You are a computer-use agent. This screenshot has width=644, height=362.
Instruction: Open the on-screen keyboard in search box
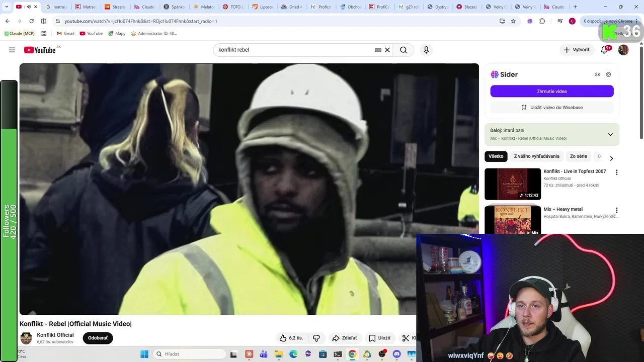pyautogui.click(x=378, y=50)
